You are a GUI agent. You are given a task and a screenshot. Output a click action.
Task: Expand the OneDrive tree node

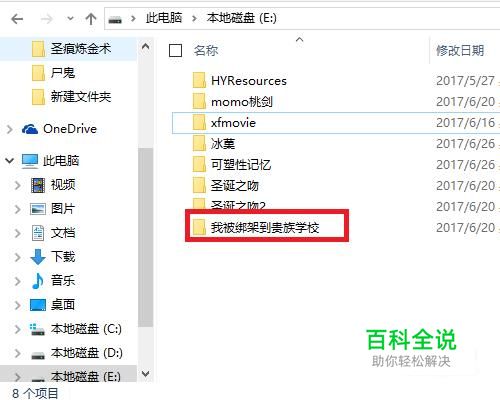pyautogui.click(x=10, y=129)
